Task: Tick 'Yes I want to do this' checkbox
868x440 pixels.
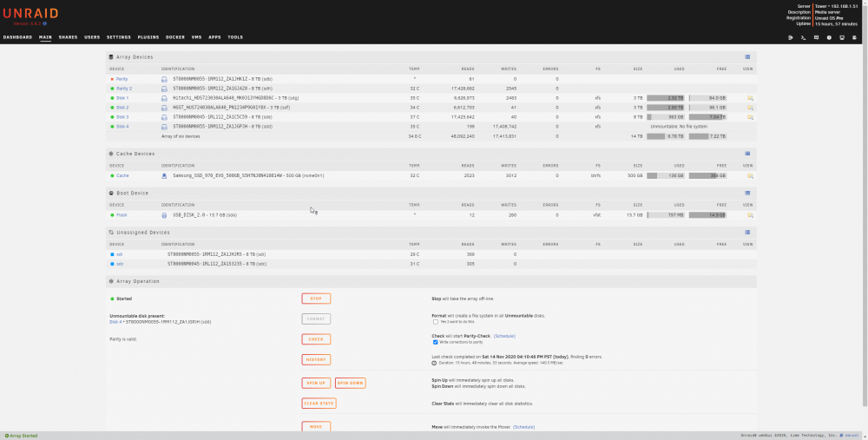Action: (436, 322)
